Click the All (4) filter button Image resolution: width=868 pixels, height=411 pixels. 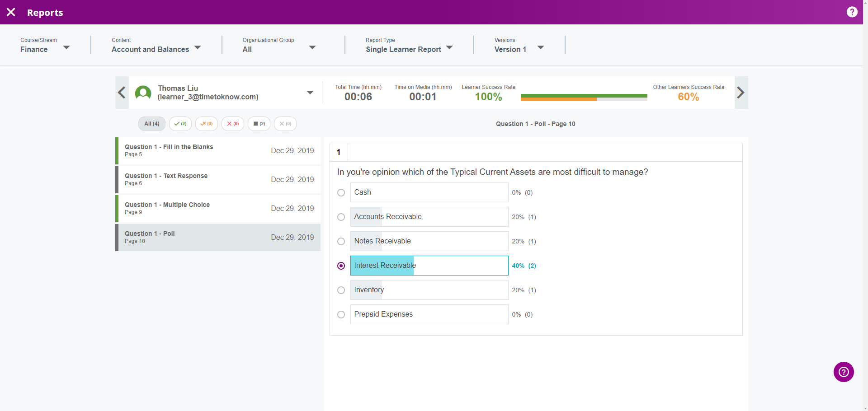(151, 124)
